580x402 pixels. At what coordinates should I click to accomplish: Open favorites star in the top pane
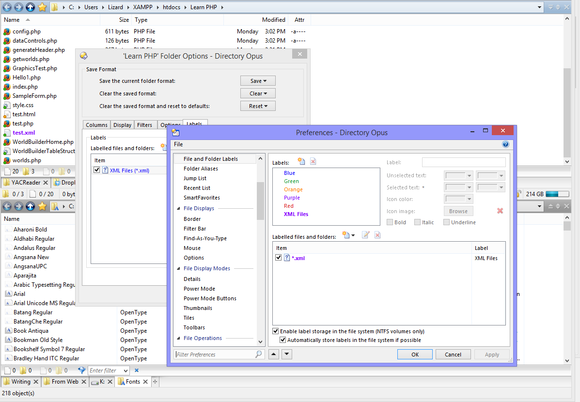pos(43,7)
